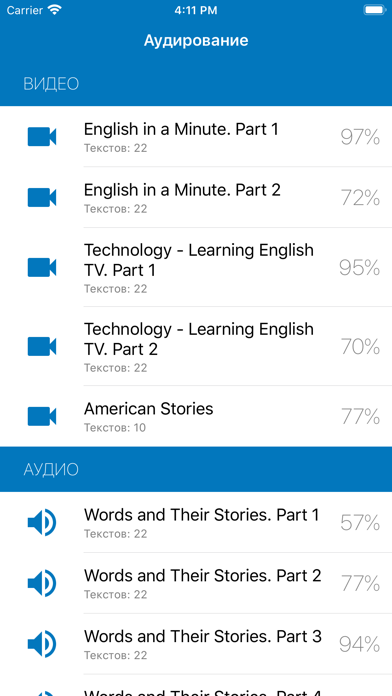Tap camera icon beside Technology TV Part 2
392x696 pixels.
click(42, 346)
